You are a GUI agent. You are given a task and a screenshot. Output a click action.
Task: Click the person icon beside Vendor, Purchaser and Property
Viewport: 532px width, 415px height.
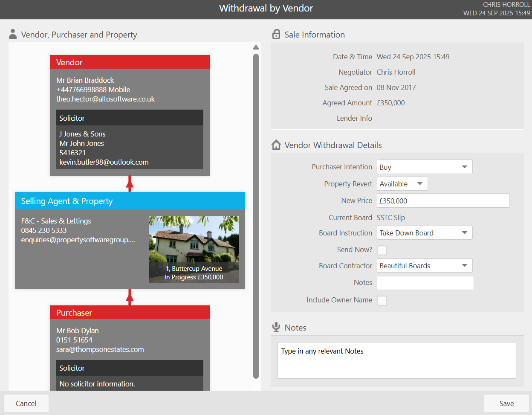(x=13, y=34)
